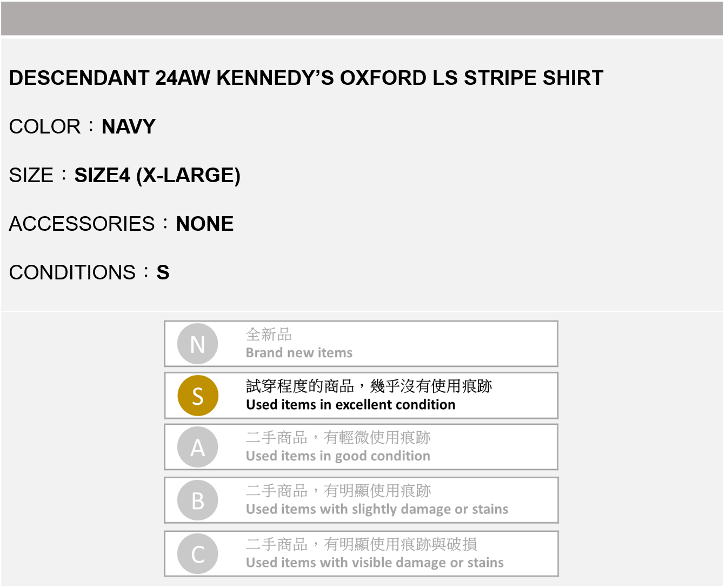Click the bold S after CONDITIONS

tap(163, 272)
